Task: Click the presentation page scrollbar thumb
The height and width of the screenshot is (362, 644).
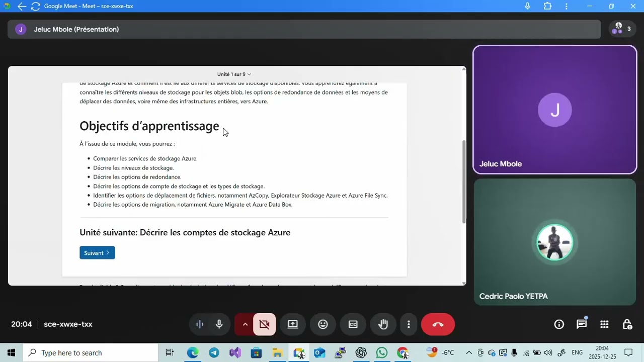Action: click(x=464, y=182)
